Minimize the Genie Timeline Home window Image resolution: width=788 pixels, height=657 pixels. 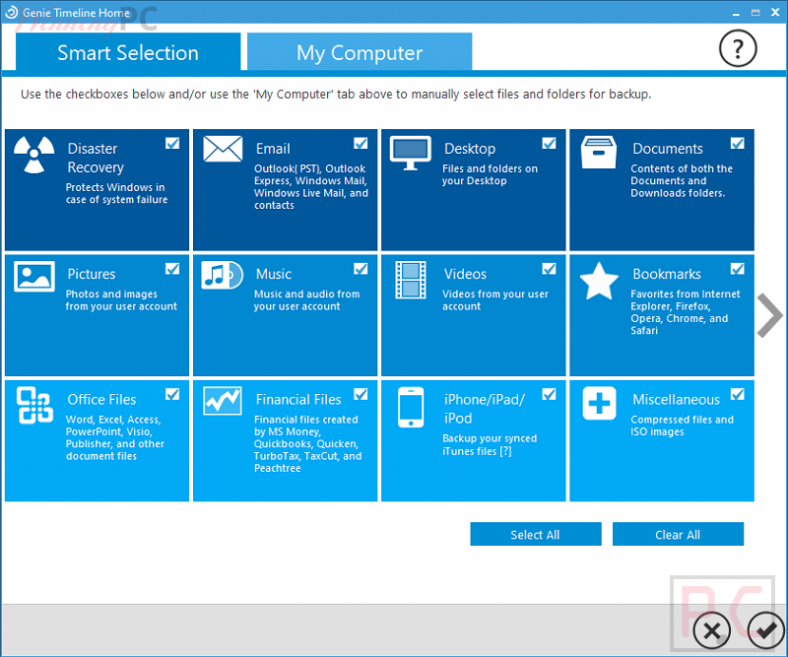point(736,13)
